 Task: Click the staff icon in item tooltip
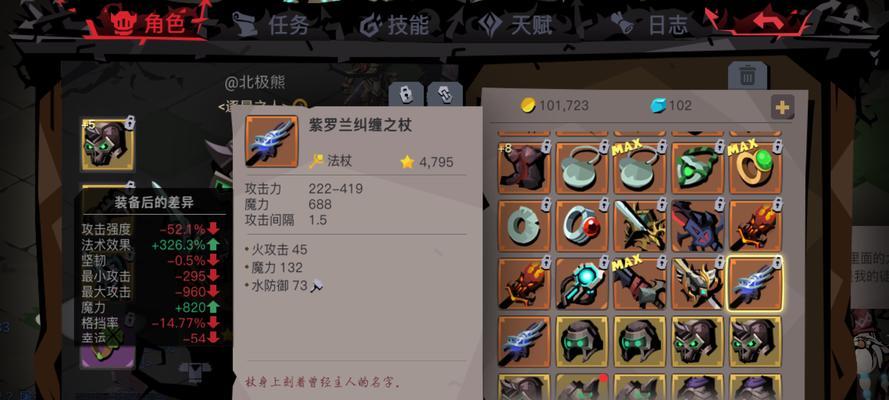click(272, 142)
